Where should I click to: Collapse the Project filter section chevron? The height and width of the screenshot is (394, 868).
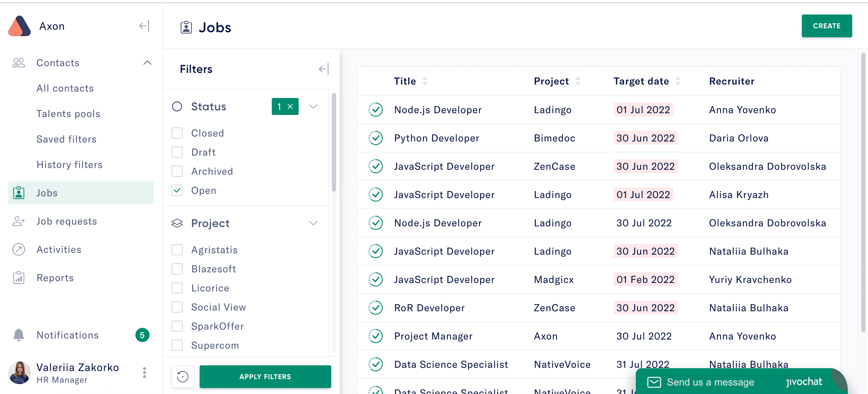point(313,223)
